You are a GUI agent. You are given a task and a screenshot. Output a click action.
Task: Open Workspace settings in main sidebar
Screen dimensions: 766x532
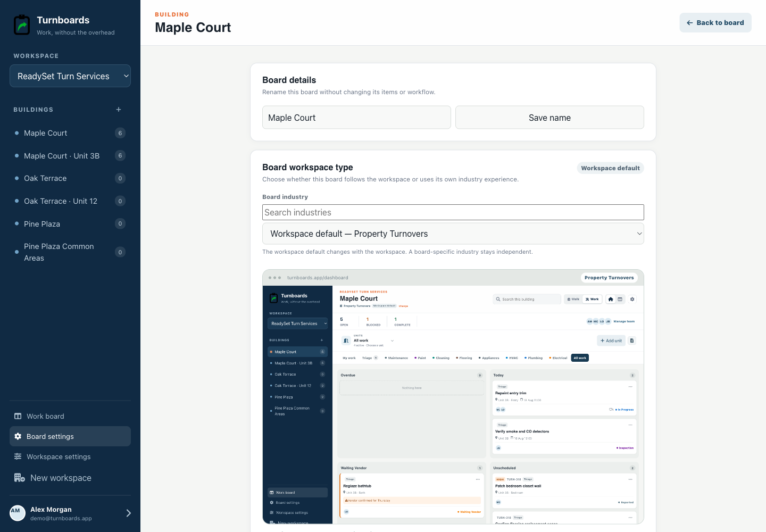tap(70, 456)
